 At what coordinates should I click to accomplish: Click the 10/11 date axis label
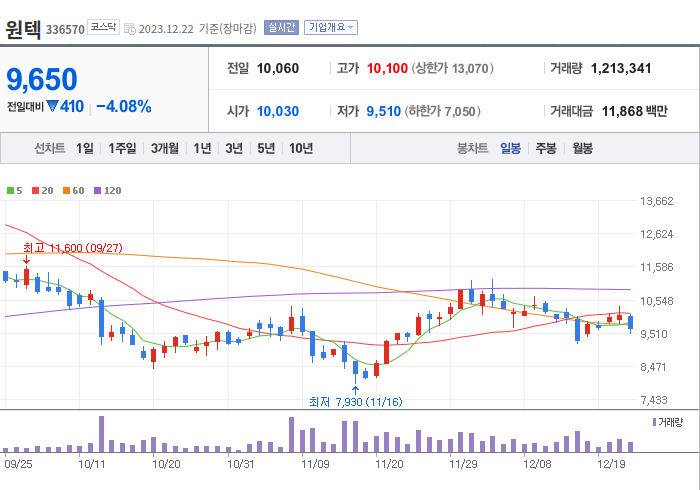[92, 464]
